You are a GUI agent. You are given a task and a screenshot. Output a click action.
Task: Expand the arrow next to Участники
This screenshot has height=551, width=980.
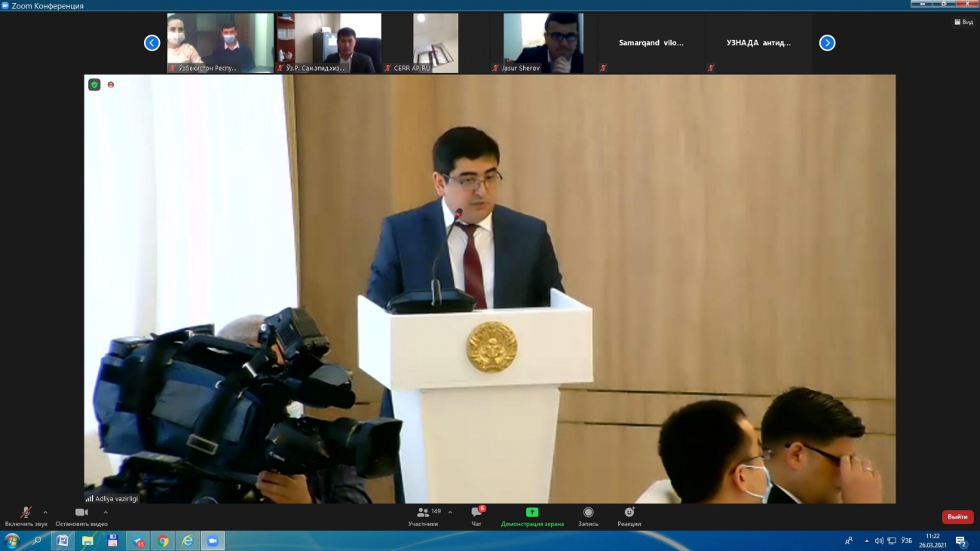point(450,513)
